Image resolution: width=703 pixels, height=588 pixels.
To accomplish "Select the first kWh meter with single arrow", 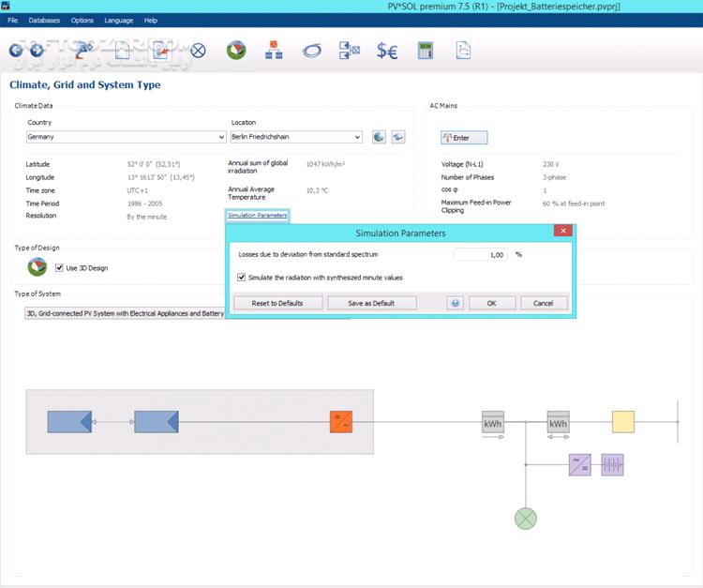I will (493, 423).
